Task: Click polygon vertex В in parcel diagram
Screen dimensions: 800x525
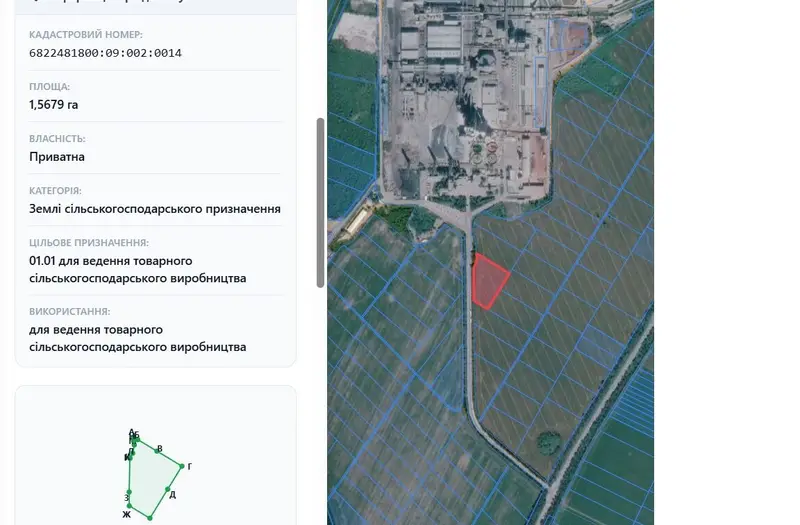Action: coord(157,451)
